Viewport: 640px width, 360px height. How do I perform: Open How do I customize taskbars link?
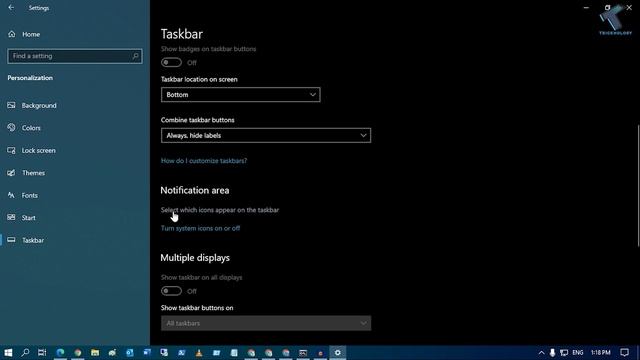[x=204, y=161]
